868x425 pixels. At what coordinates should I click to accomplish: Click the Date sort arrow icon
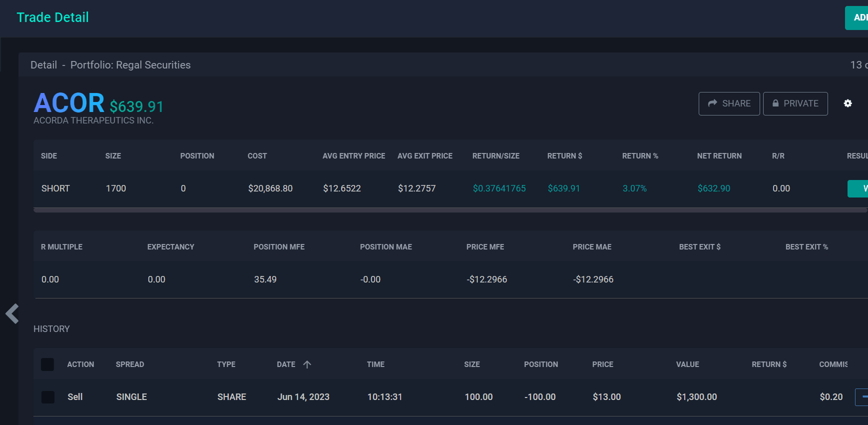307,364
